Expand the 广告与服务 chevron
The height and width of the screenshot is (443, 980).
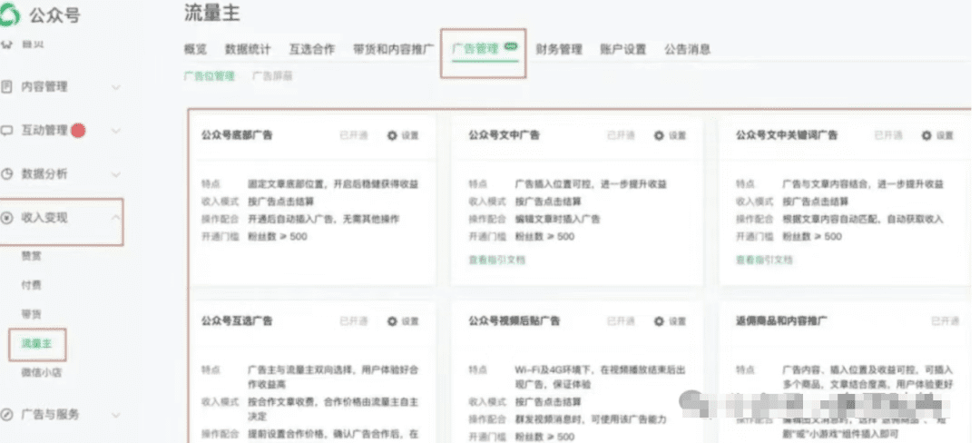(115, 415)
